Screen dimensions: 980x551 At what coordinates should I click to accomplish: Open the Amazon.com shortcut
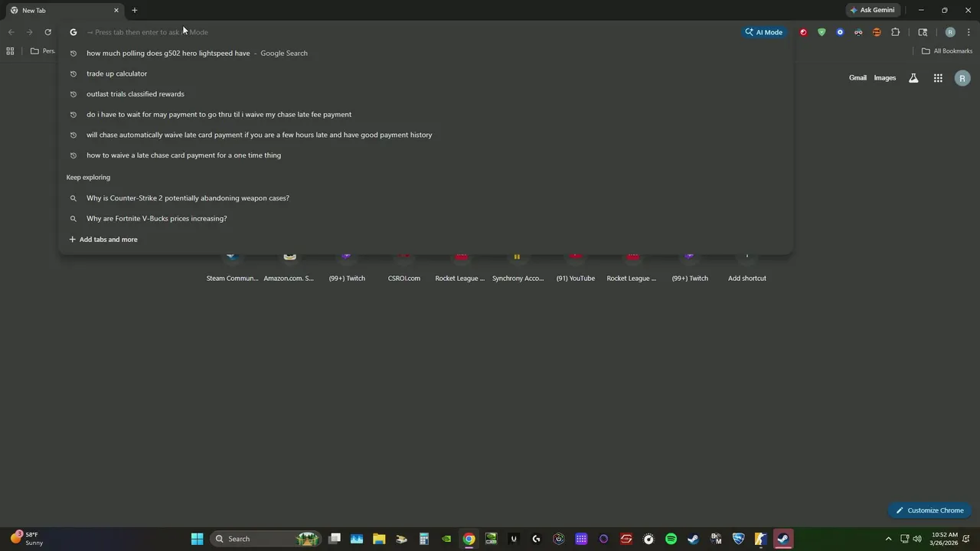coord(289,266)
